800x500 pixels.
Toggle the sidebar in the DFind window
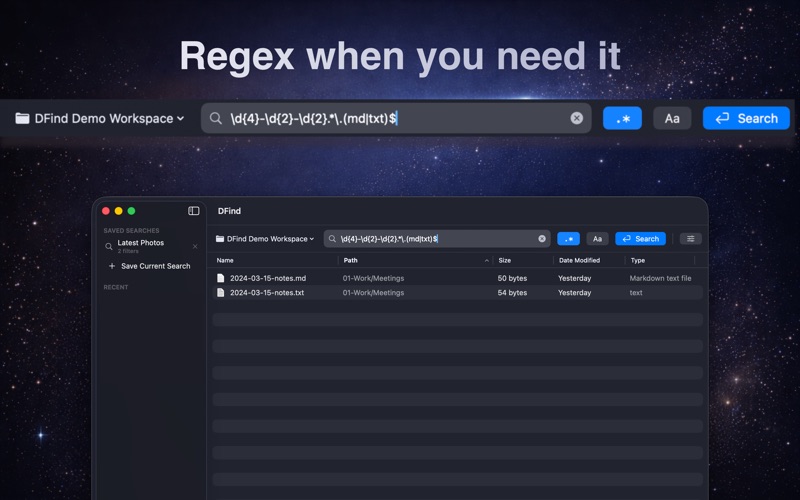193,211
